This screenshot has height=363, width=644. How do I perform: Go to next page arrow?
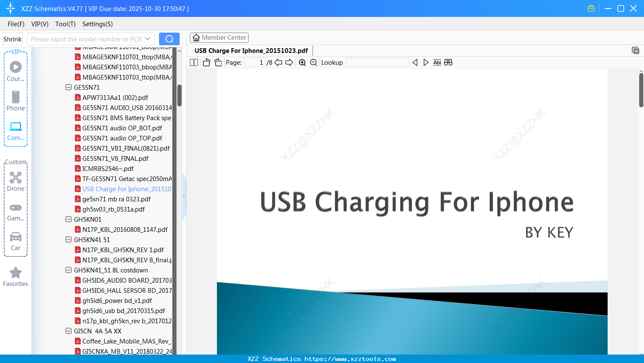tap(289, 62)
